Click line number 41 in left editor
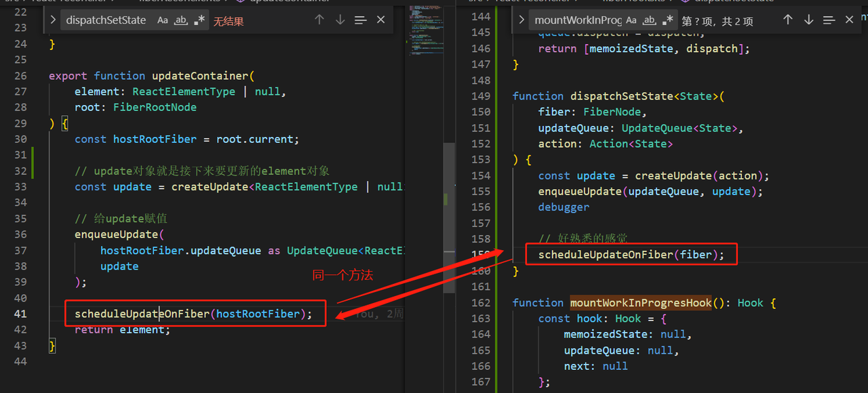 [20, 314]
